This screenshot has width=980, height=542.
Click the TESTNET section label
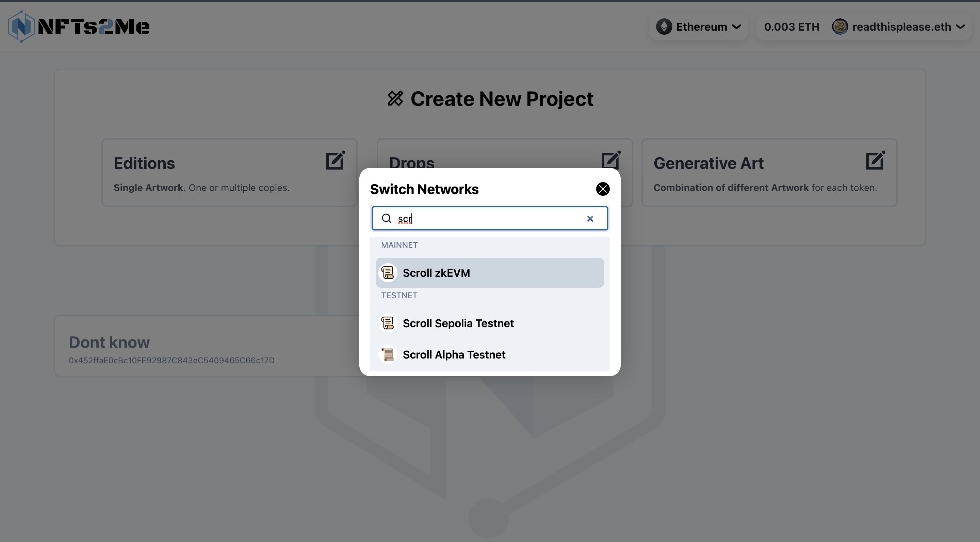tap(399, 296)
